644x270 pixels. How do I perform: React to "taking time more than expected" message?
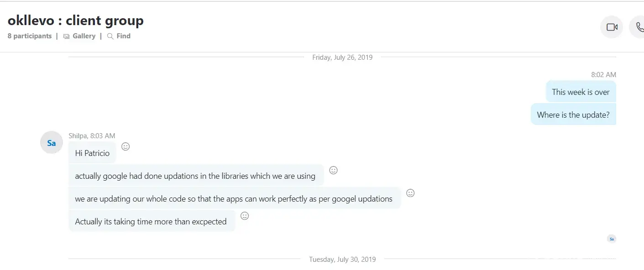245,216
